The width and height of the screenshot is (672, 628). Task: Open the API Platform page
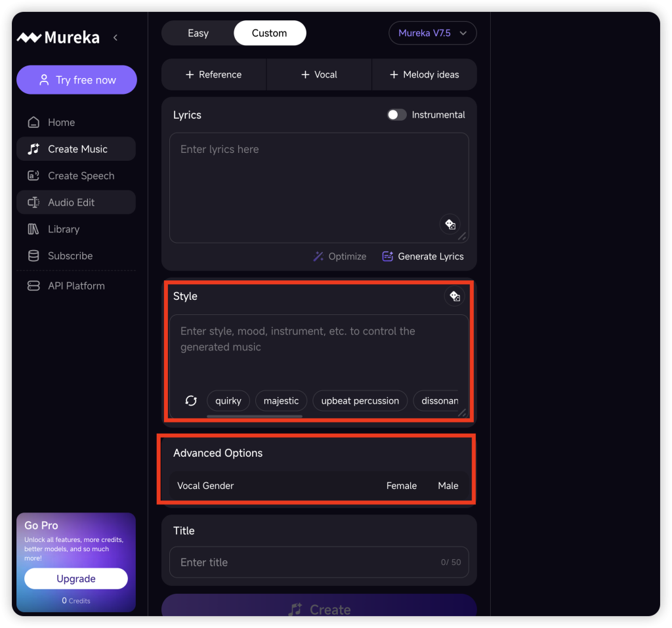click(x=75, y=285)
